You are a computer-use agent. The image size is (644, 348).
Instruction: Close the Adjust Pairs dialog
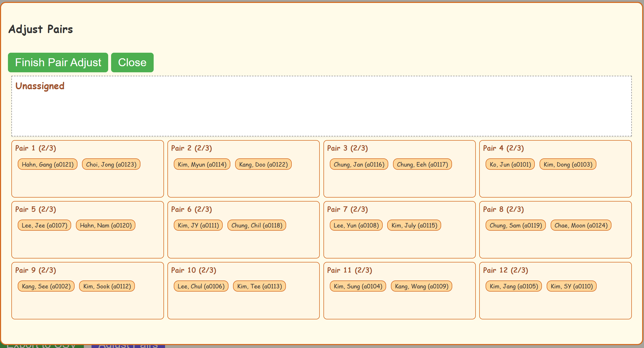click(x=132, y=63)
